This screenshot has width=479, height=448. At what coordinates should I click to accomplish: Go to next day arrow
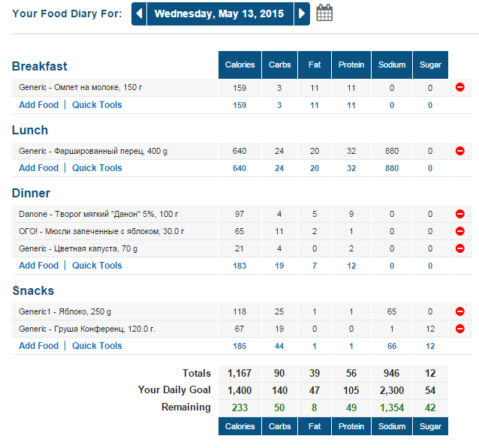(302, 14)
